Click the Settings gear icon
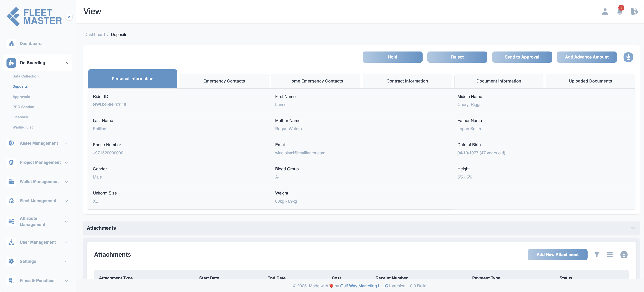The image size is (644, 292). click(x=11, y=261)
